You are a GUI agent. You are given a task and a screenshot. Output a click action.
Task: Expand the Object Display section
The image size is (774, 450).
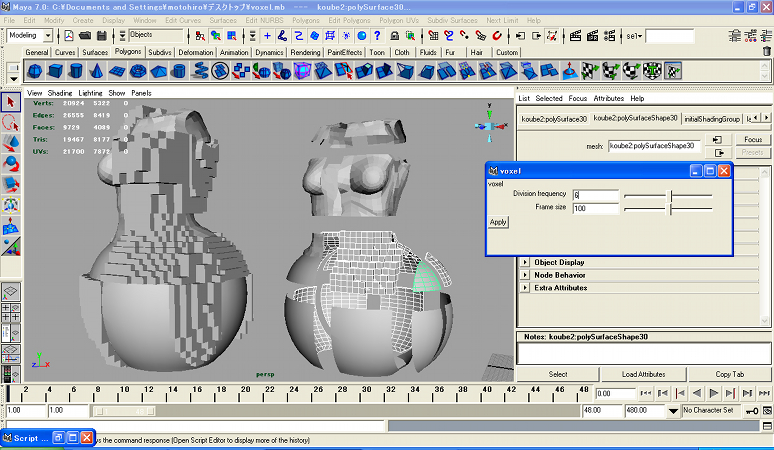(525, 262)
